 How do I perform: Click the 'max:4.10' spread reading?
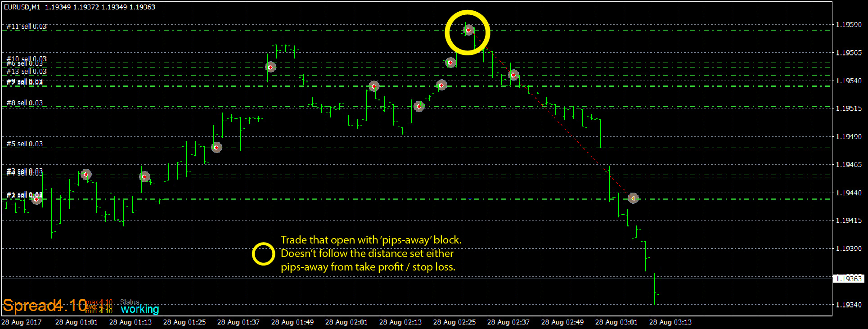[99, 302]
